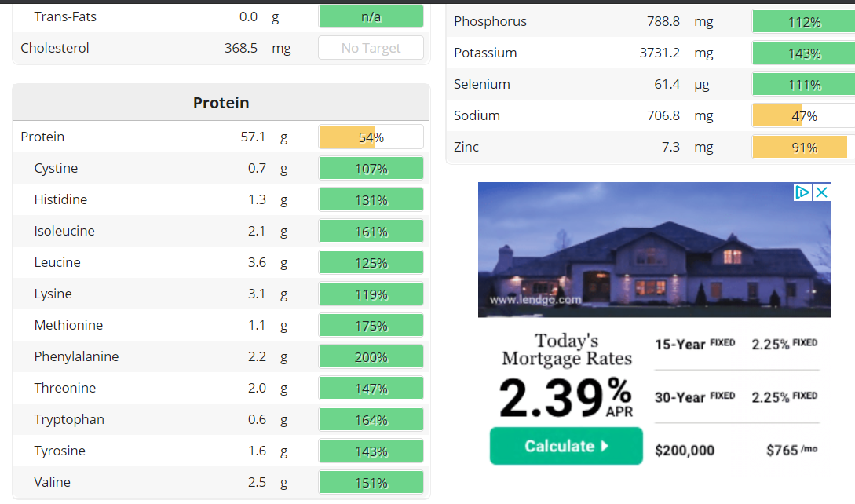This screenshot has width=855, height=504.
Task: Select the Potassium 143% bar
Action: 804,53
